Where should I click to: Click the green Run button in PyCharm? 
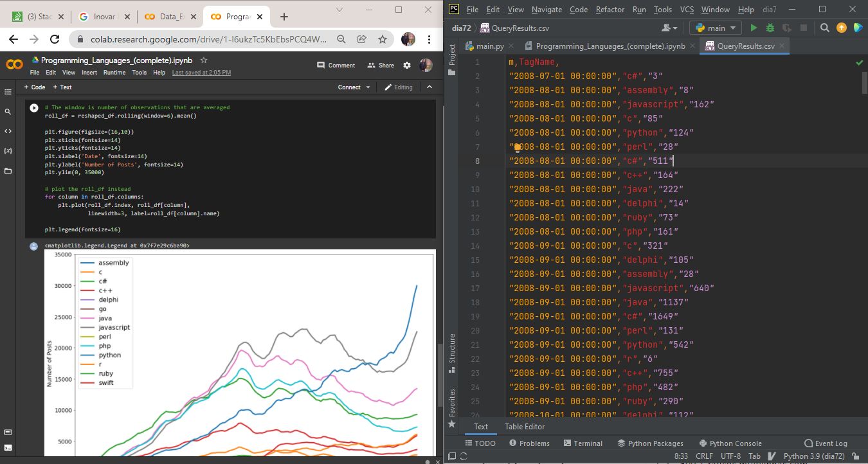(x=754, y=28)
